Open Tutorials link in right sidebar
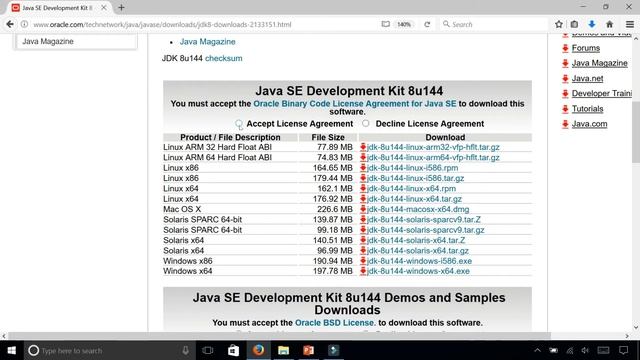The width and height of the screenshot is (640, 360). [587, 109]
